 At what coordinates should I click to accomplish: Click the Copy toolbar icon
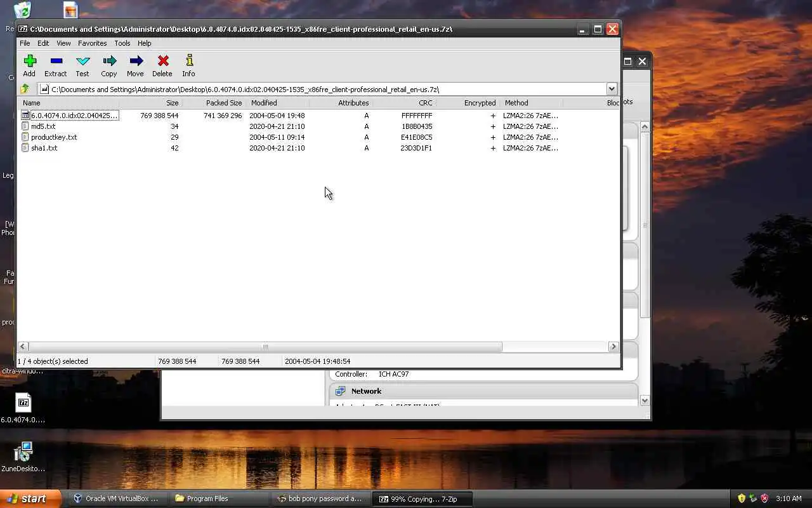[109, 62]
